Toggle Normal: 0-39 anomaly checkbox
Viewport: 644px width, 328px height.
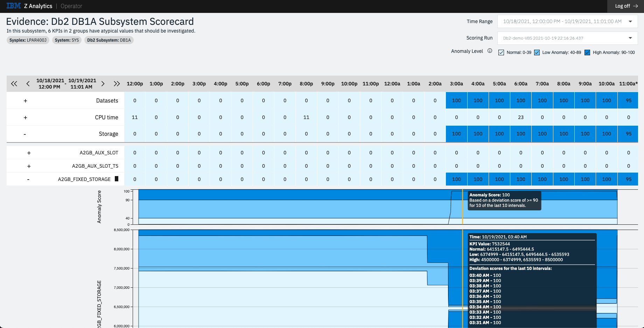(501, 53)
